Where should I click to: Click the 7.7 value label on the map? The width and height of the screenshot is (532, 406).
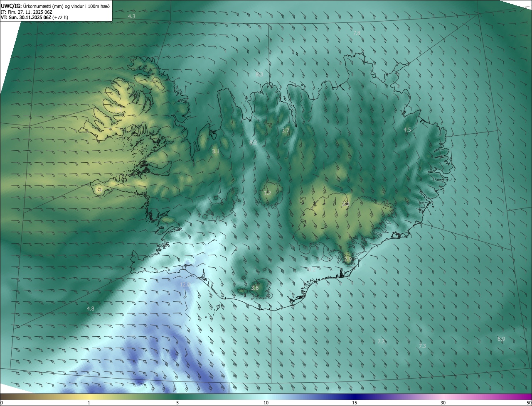381,341
